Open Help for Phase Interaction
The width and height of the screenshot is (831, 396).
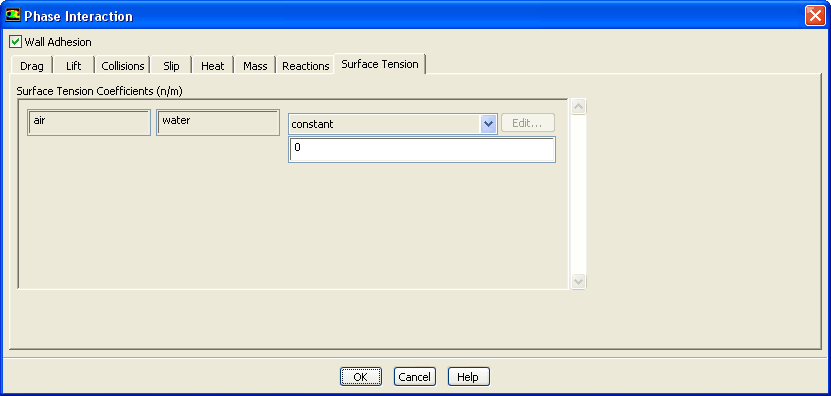468,377
